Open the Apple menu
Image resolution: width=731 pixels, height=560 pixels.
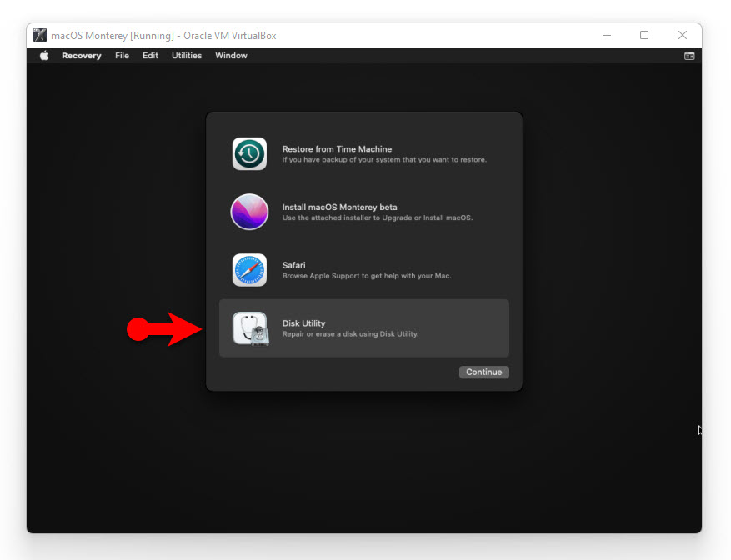pyautogui.click(x=44, y=56)
